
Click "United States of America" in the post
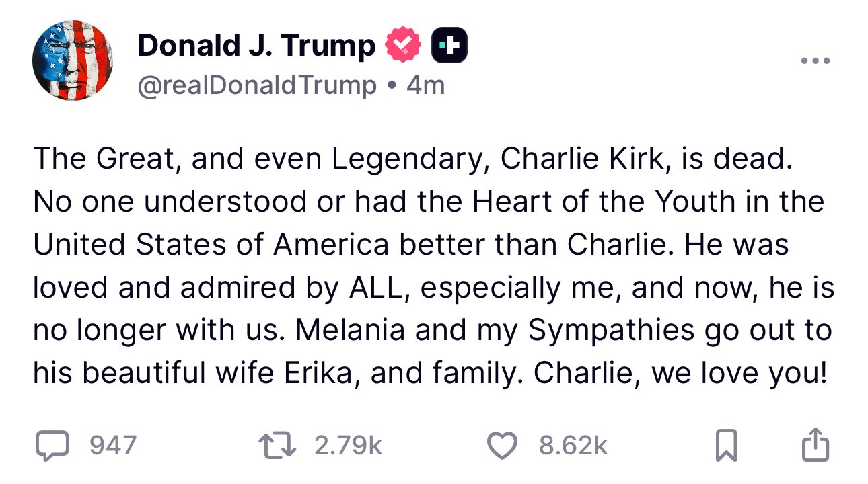(211, 245)
